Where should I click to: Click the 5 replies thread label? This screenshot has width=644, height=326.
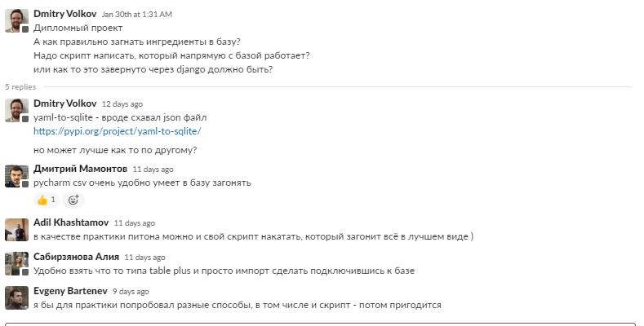click(x=20, y=87)
